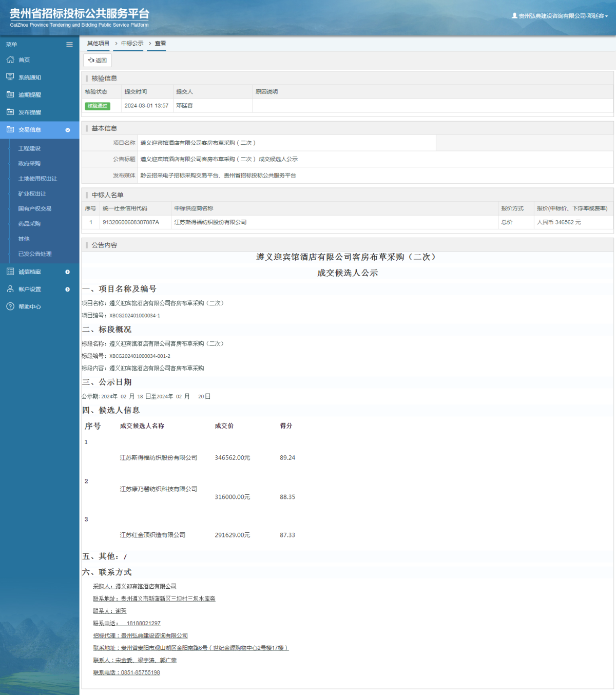Click the 核验通过 status badge
This screenshot has height=695, width=616.
[98, 106]
